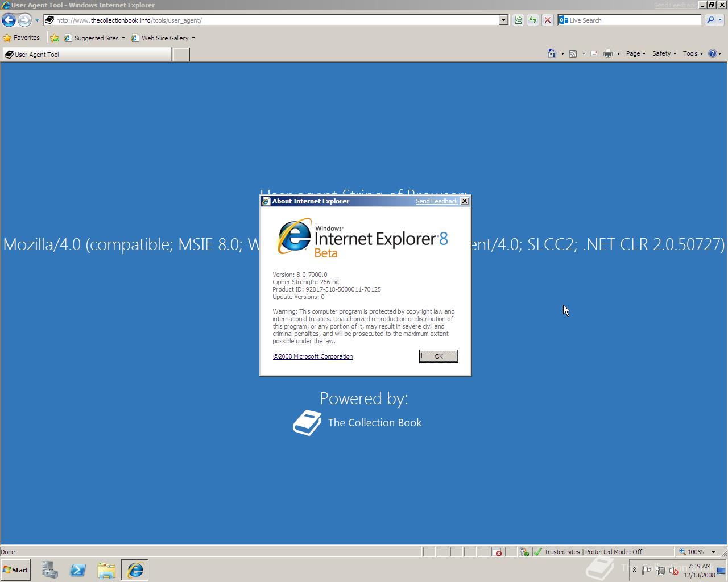Switch to Internet Explorer taskbar button
This screenshot has width=728, height=582.
click(x=135, y=570)
